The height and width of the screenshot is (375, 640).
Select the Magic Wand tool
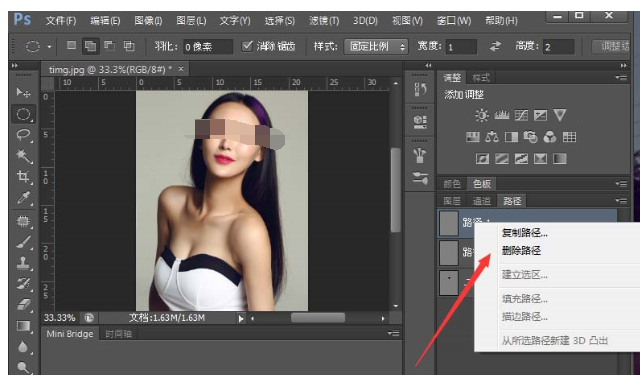tap(23, 155)
